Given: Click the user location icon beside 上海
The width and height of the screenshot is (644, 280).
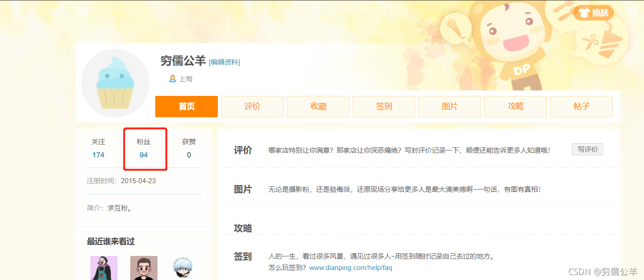Looking at the screenshot, I should pos(172,79).
